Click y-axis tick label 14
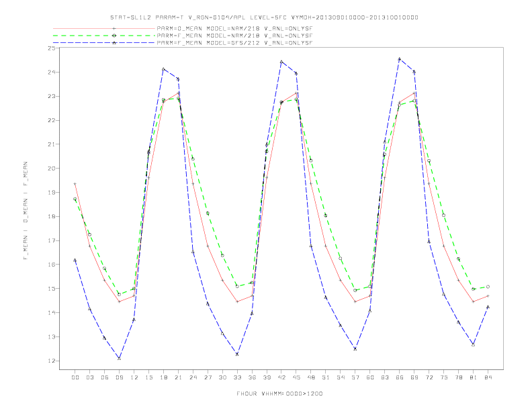Image resolution: width=532 pixels, height=411 pixels. tap(52, 313)
